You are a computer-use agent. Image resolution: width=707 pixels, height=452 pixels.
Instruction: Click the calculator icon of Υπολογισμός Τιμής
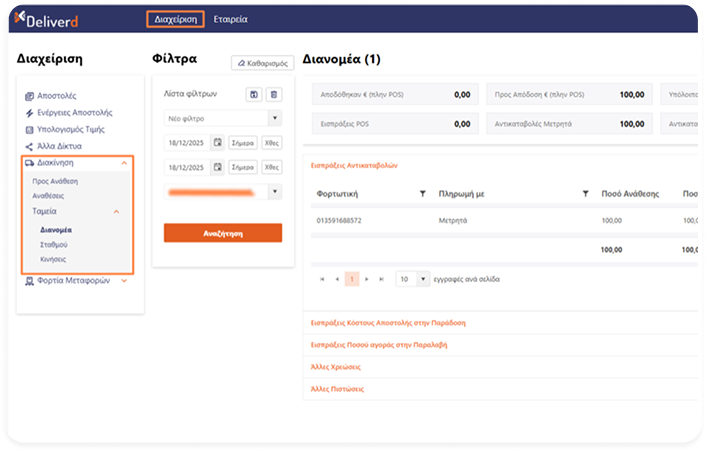(29, 130)
